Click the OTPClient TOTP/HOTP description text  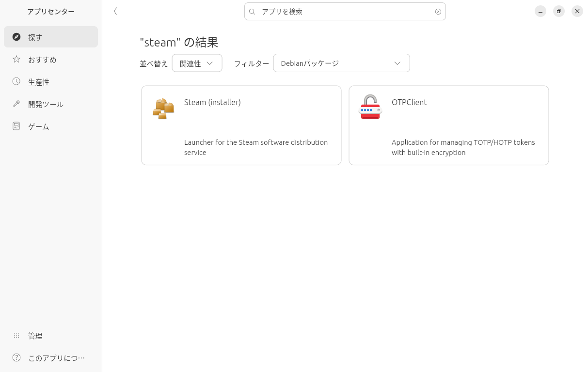(x=463, y=147)
